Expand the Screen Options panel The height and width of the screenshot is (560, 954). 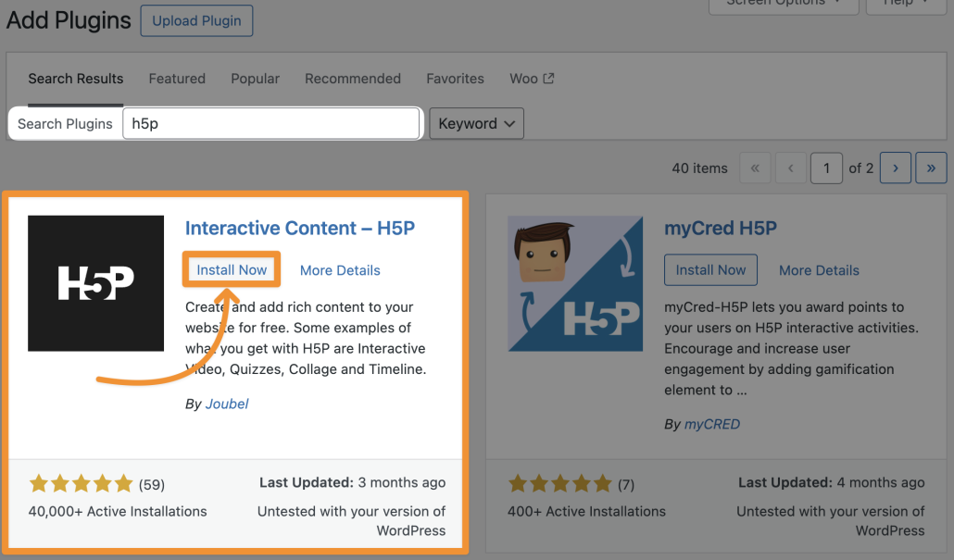[783, 4]
